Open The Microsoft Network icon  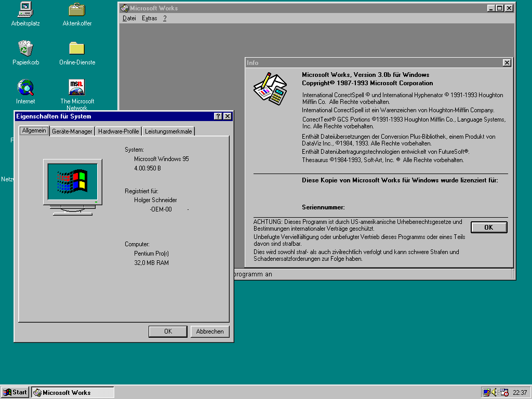click(77, 87)
